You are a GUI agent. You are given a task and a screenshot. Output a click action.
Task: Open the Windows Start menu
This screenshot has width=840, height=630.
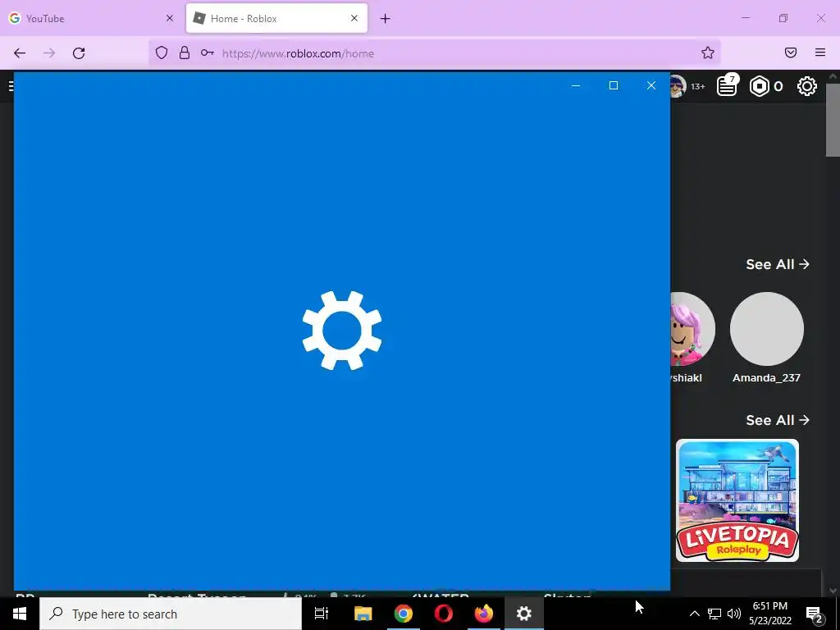point(20,614)
